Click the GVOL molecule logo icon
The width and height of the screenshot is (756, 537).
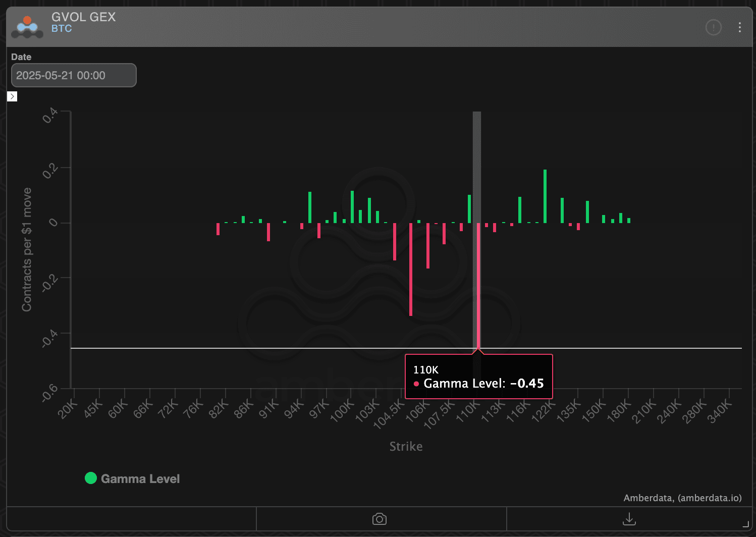27,27
